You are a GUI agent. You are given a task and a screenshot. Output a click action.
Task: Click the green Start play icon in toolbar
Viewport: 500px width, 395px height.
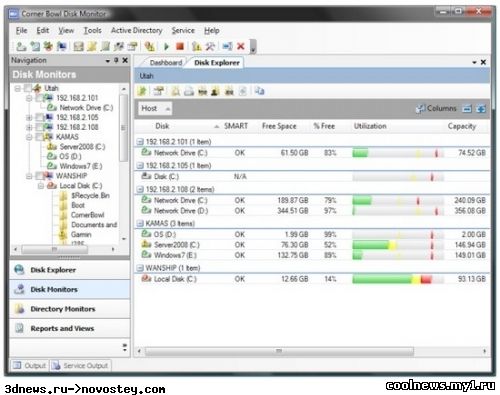tap(166, 46)
